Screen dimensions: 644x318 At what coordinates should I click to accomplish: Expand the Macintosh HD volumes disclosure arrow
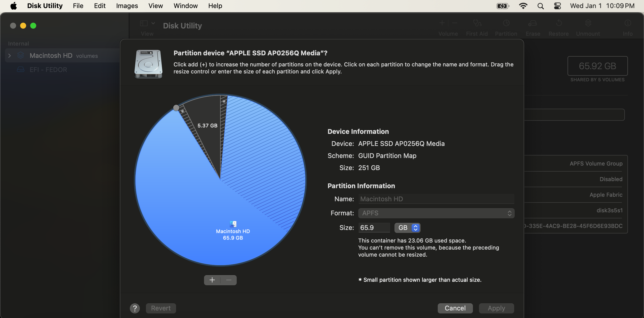click(10, 56)
